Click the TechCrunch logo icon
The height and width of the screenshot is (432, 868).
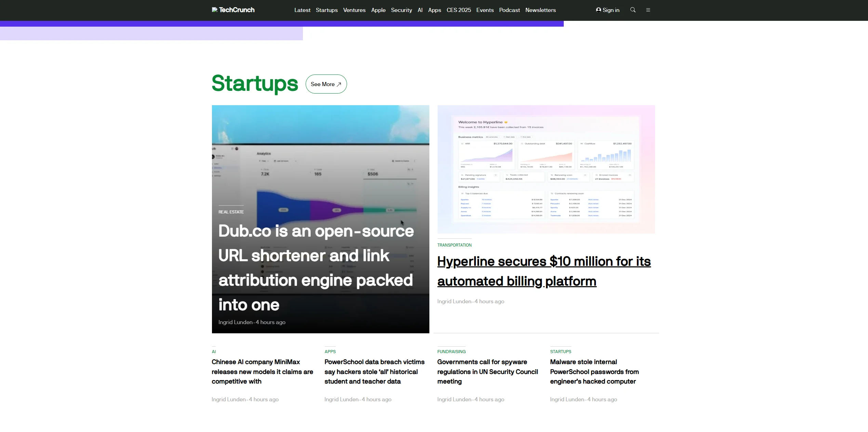[x=215, y=10]
